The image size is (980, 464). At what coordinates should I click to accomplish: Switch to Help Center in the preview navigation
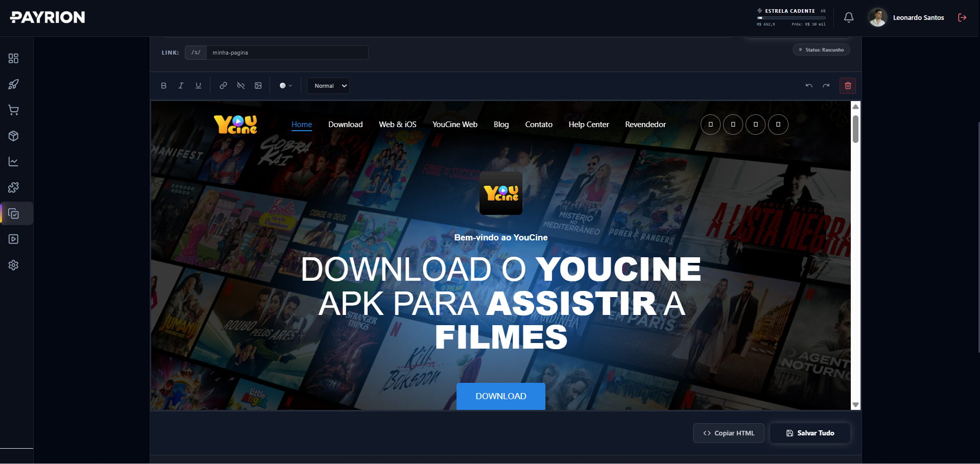point(588,124)
